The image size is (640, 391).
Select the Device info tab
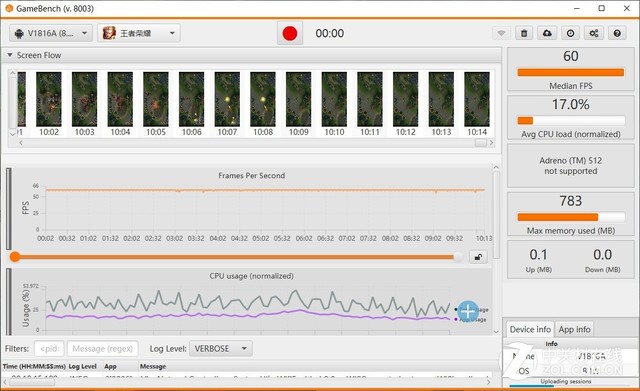click(x=530, y=329)
